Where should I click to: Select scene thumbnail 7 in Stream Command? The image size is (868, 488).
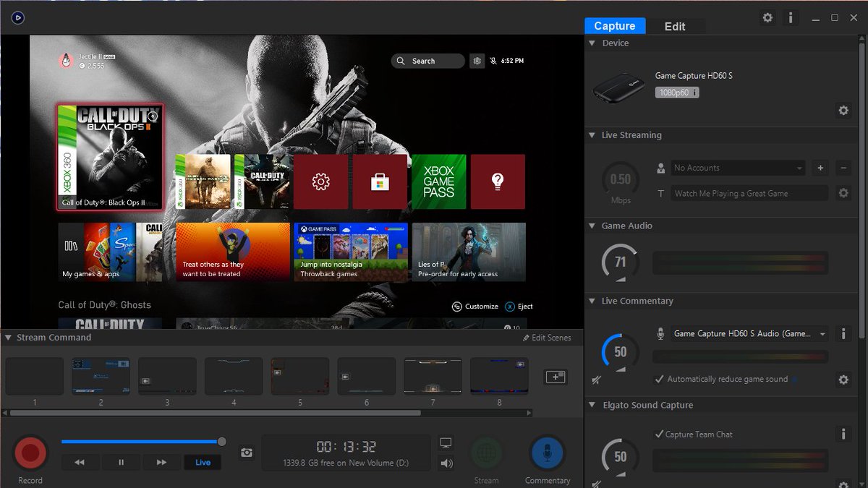433,376
